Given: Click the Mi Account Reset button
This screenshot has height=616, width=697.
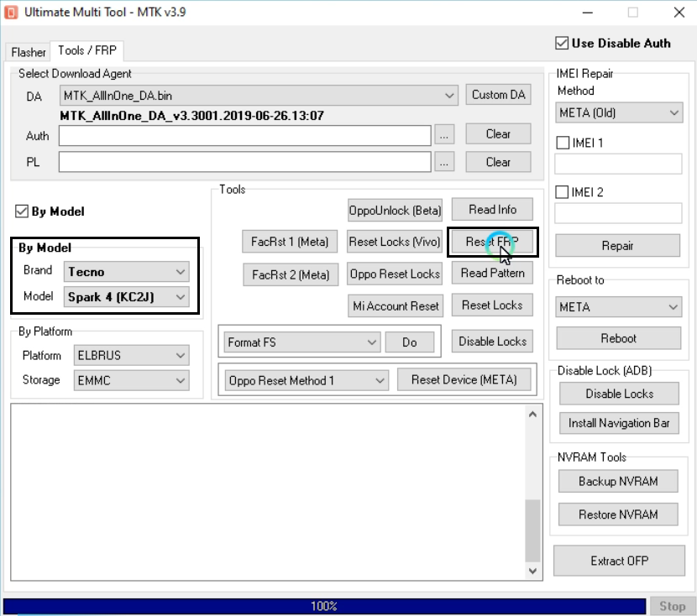Looking at the screenshot, I should 396,306.
